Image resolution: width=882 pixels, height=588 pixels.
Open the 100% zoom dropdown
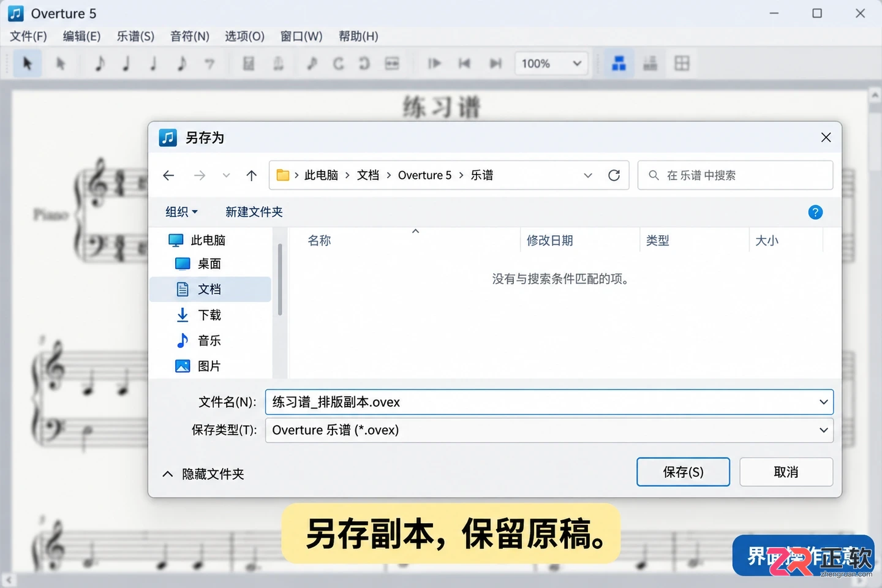(x=552, y=64)
